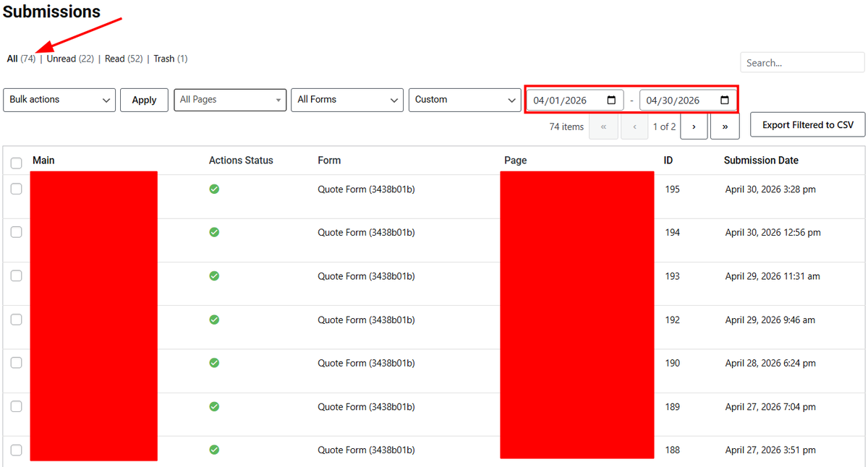Viewport: 868px width, 467px height.
Task: Click the green status icon for submission 188
Action: click(214, 450)
